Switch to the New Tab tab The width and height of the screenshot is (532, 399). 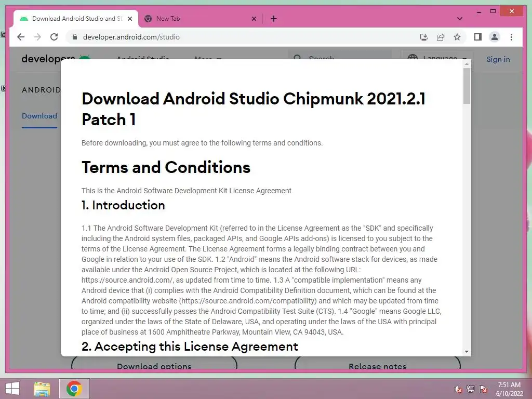click(200, 19)
